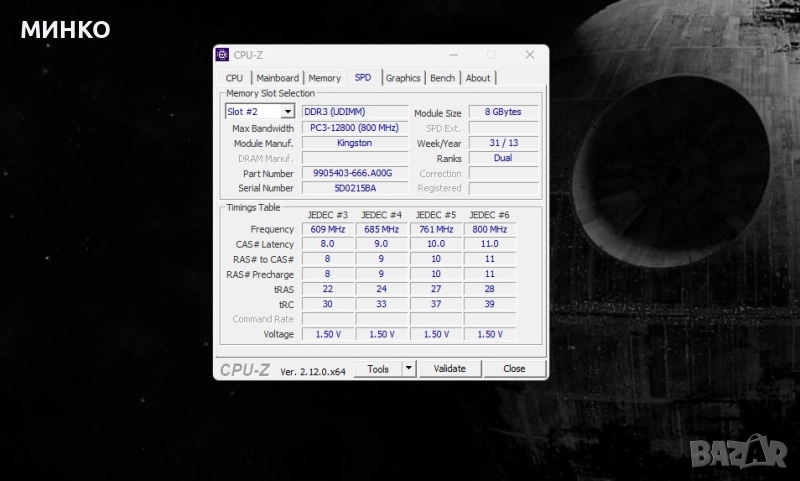Click the Kingston module manufacturer field
800x481 pixels.
354,143
